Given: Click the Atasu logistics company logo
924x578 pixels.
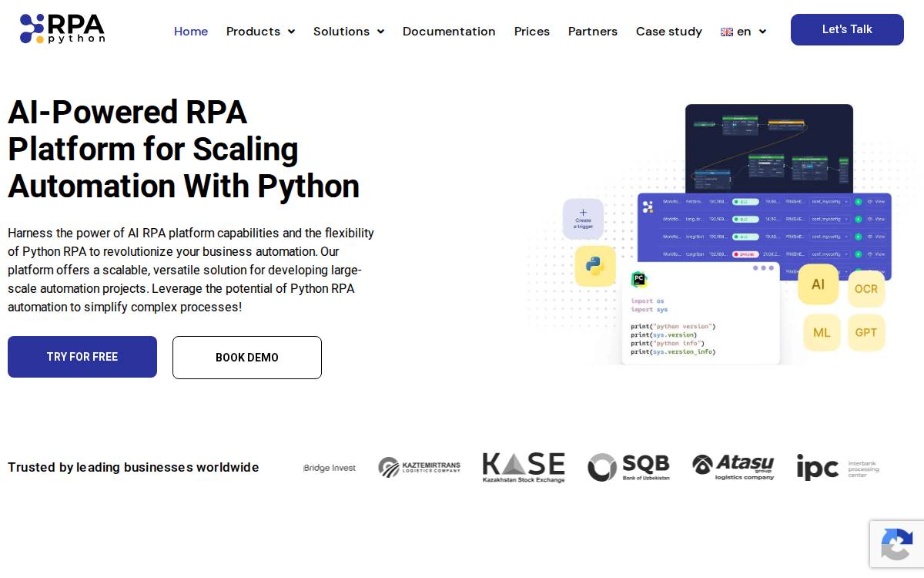Looking at the screenshot, I should point(733,467).
